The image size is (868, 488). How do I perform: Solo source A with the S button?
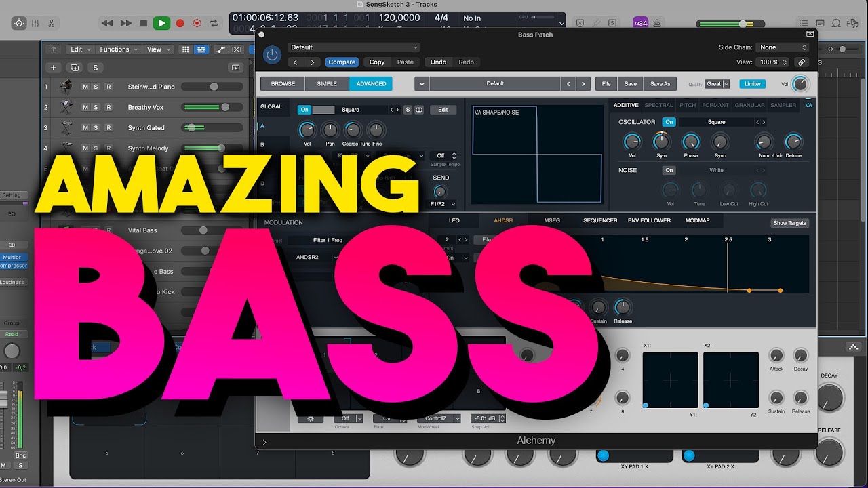click(x=408, y=110)
